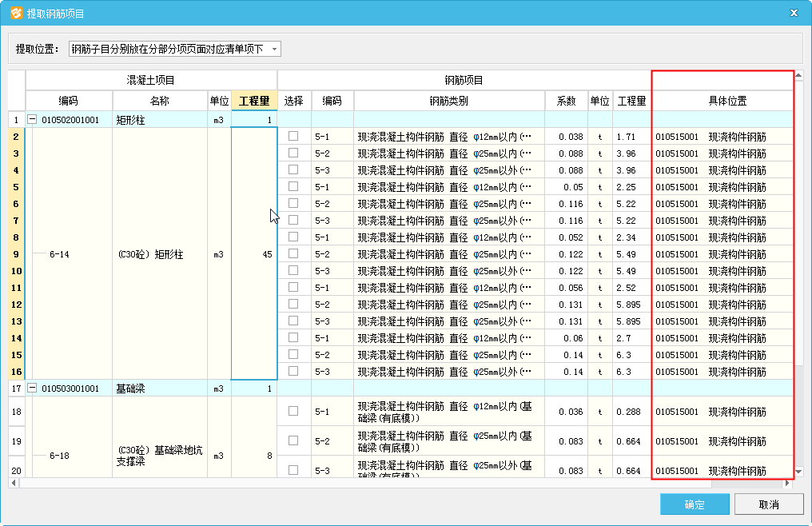The image size is (812, 526).
Task: Select the checkbox in row 16
Action: (x=293, y=372)
